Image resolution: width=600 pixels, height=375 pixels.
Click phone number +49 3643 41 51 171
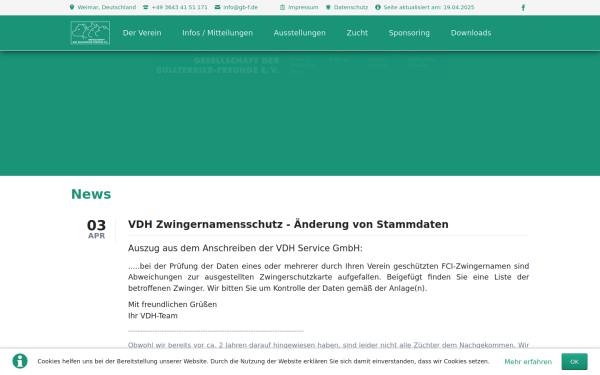pos(179,7)
